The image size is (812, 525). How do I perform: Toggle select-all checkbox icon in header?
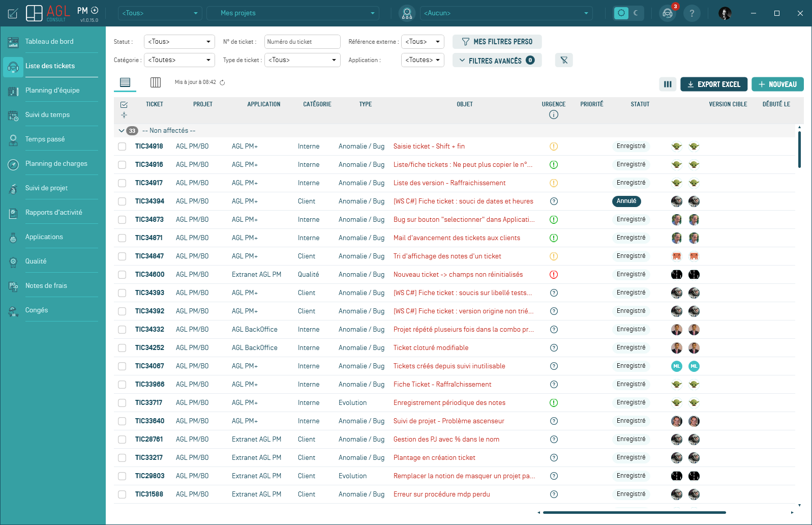pos(124,105)
